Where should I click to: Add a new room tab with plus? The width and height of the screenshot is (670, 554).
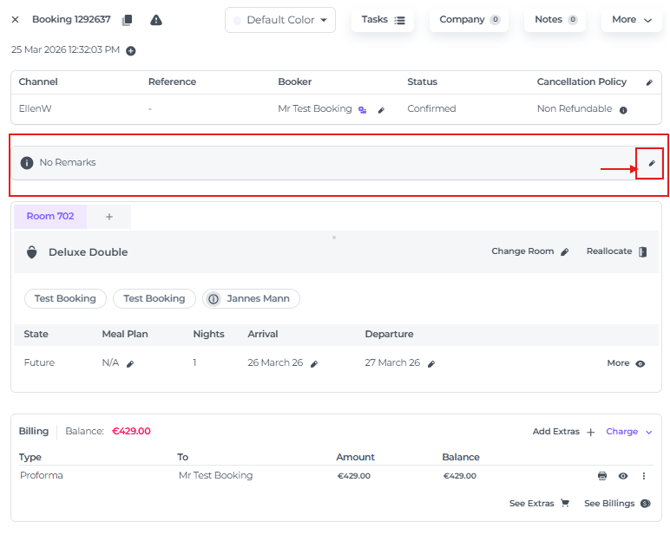109,216
